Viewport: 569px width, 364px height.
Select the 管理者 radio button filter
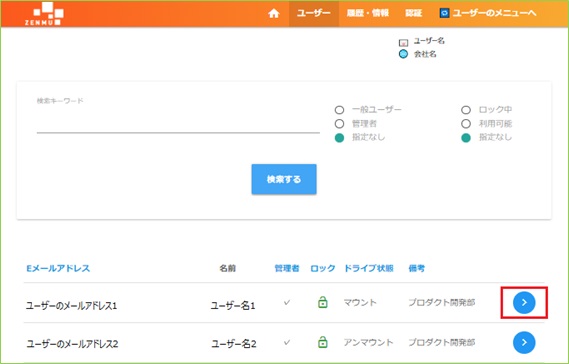pyautogui.click(x=339, y=124)
